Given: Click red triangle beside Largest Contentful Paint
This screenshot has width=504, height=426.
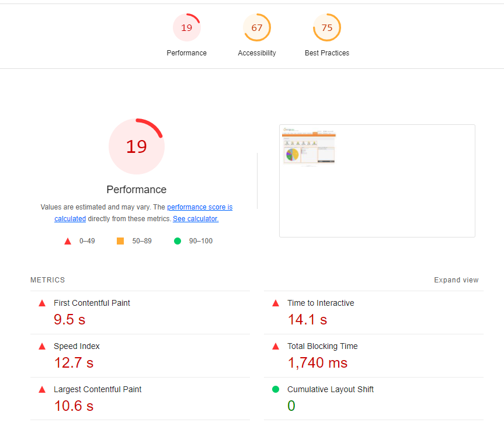Looking at the screenshot, I should coord(42,389).
